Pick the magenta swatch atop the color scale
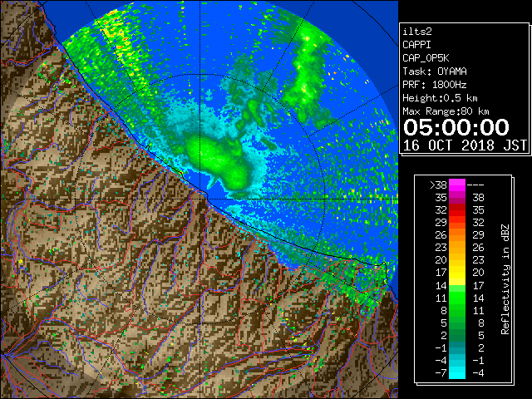The width and height of the screenshot is (532, 399). [457, 185]
